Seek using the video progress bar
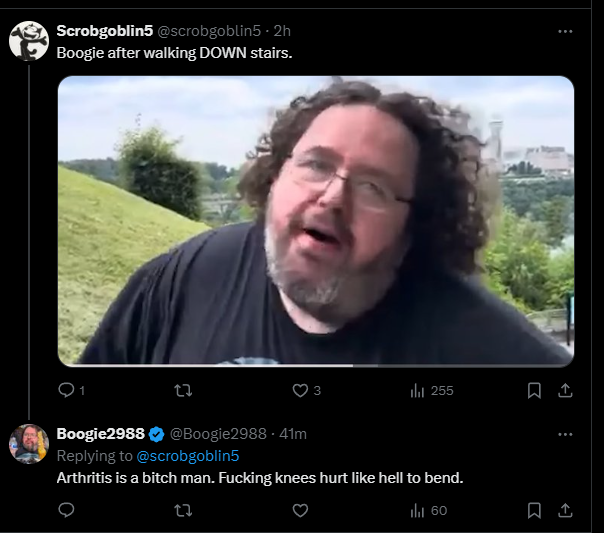Image resolution: width=604 pixels, height=533 pixels. [x=316, y=365]
